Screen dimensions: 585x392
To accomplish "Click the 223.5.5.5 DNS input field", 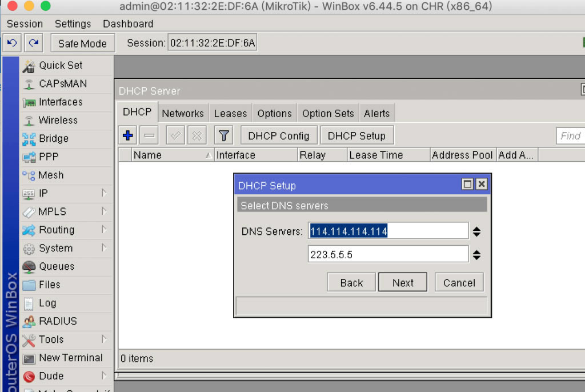I will [x=387, y=255].
